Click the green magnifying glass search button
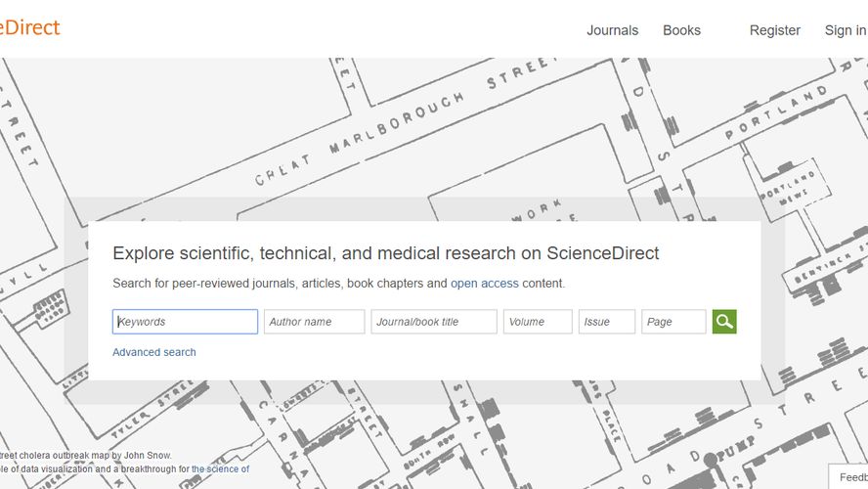868x489 pixels. (x=723, y=322)
